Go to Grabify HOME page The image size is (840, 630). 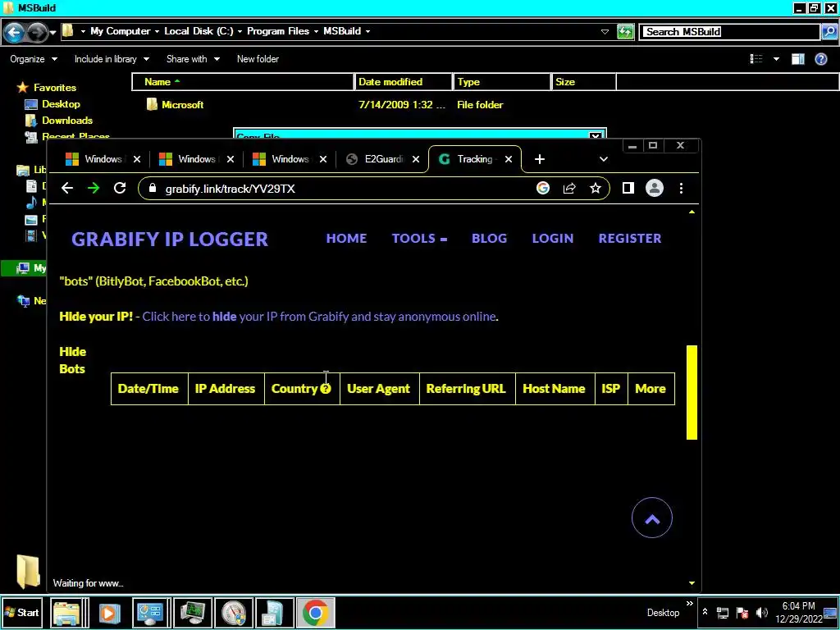click(347, 239)
